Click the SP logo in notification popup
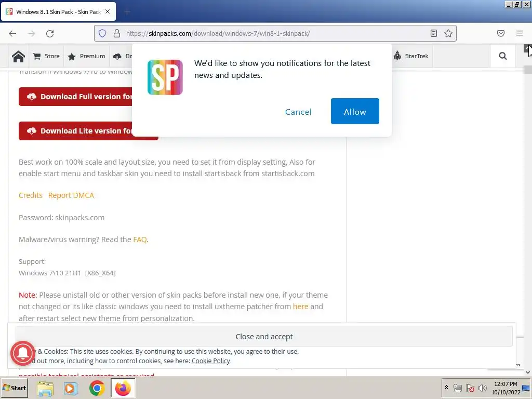The height and width of the screenshot is (399, 532). tap(165, 77)
